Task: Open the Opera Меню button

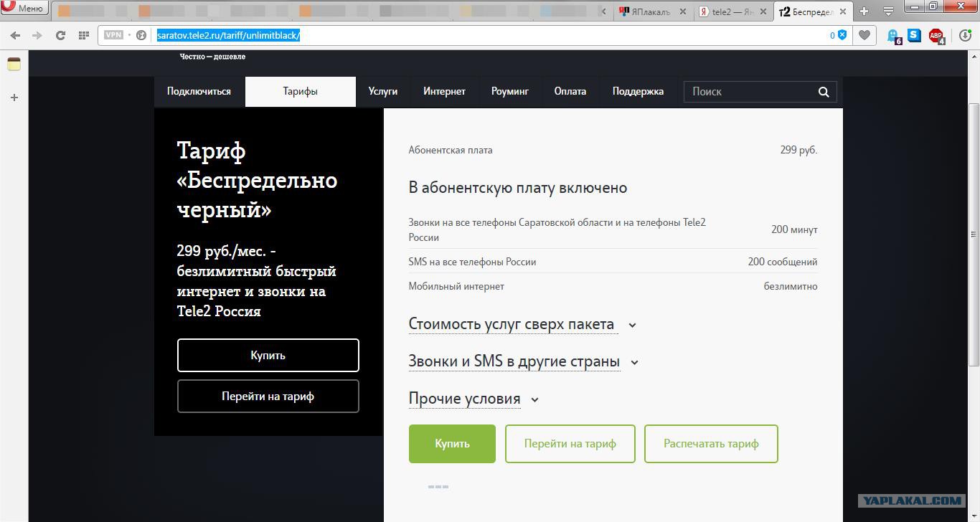Action: click(24, 9)
